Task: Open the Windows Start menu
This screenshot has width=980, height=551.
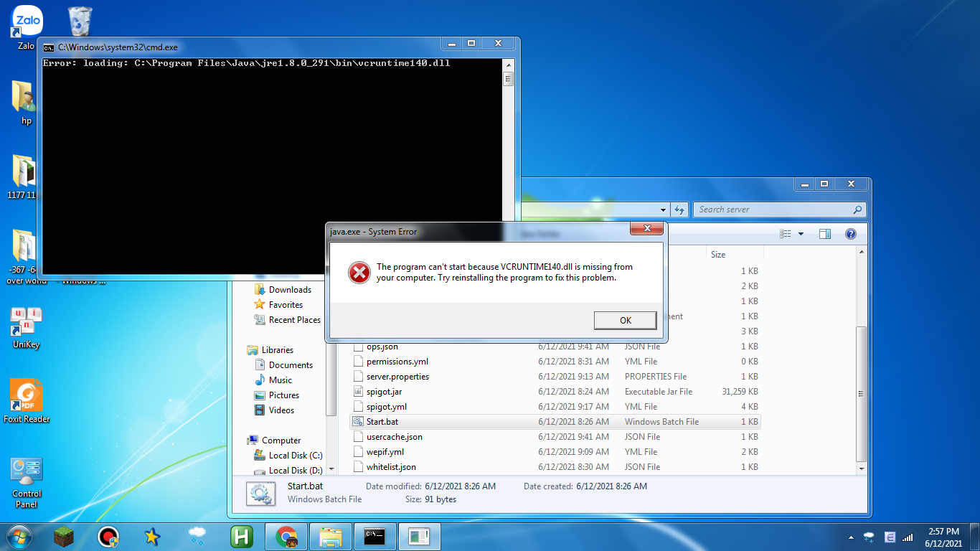Action: pyautogui.click(x=19, y=537)
